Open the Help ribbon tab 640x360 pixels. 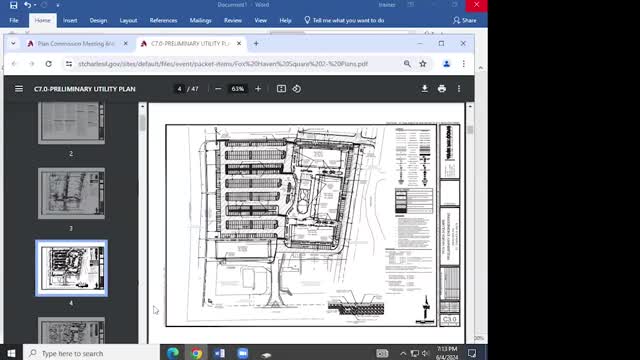(285, 20)
